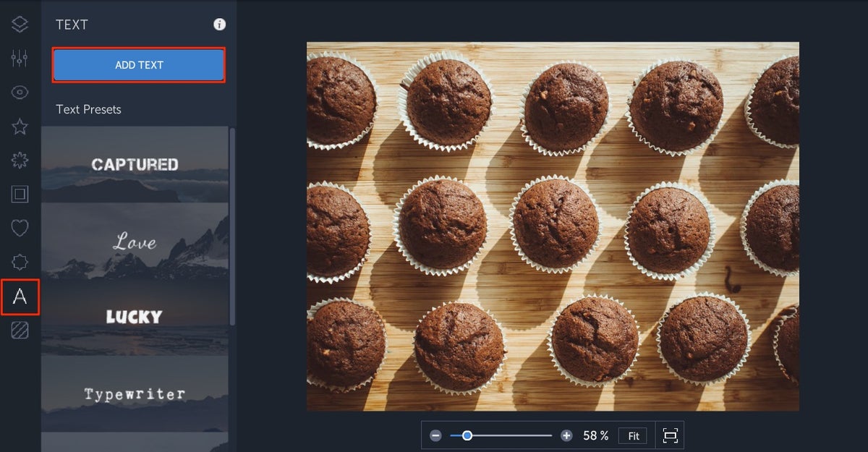The image size is (868, 452).
Task: Open the Artsy effects star icon
Action: (x=20, y=127)
